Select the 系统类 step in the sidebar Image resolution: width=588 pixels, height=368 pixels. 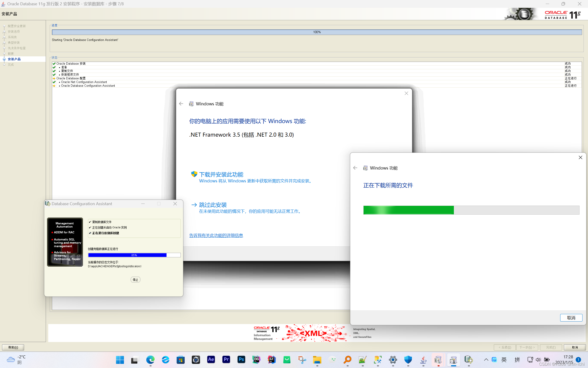pos(12,37)
